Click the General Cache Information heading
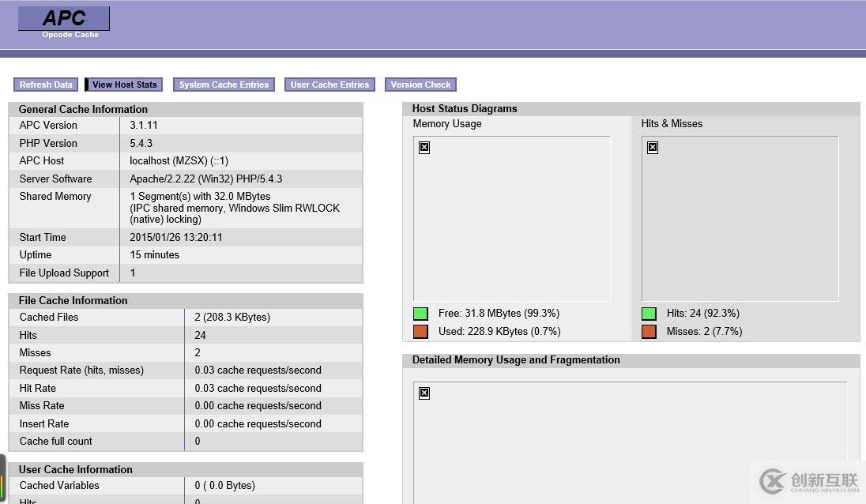This screenshot has width=866, height=504. point(83,109)
